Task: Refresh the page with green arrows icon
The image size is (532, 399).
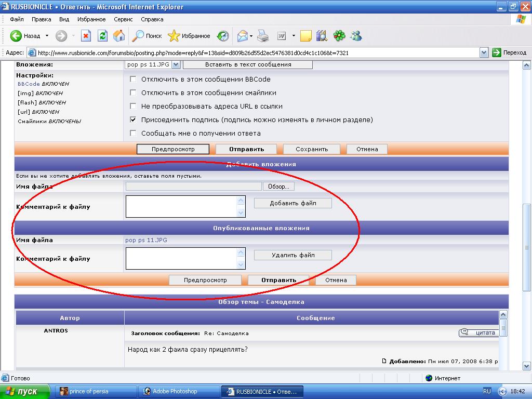Action: coord(102,36)
